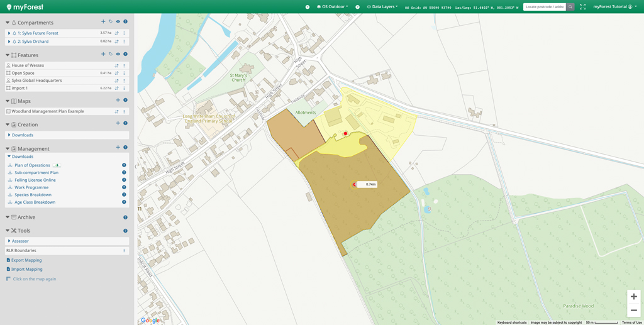
Task: Click the search magnifier button
Action: click(x=570, y=7)
